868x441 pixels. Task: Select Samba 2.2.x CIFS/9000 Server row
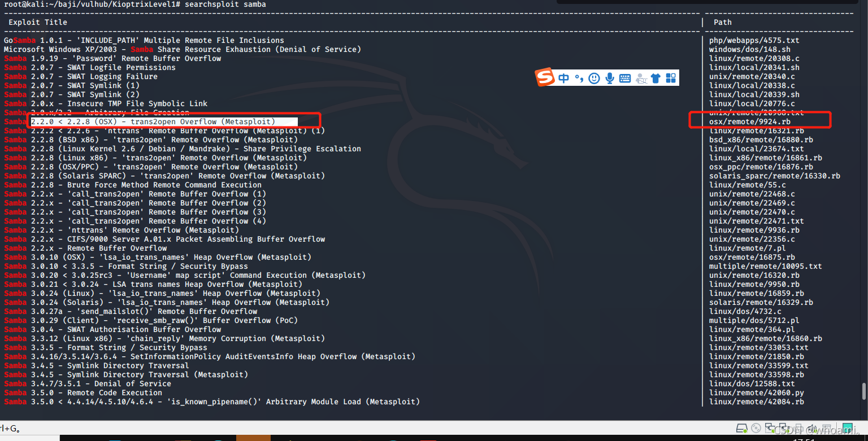[164, 239]
